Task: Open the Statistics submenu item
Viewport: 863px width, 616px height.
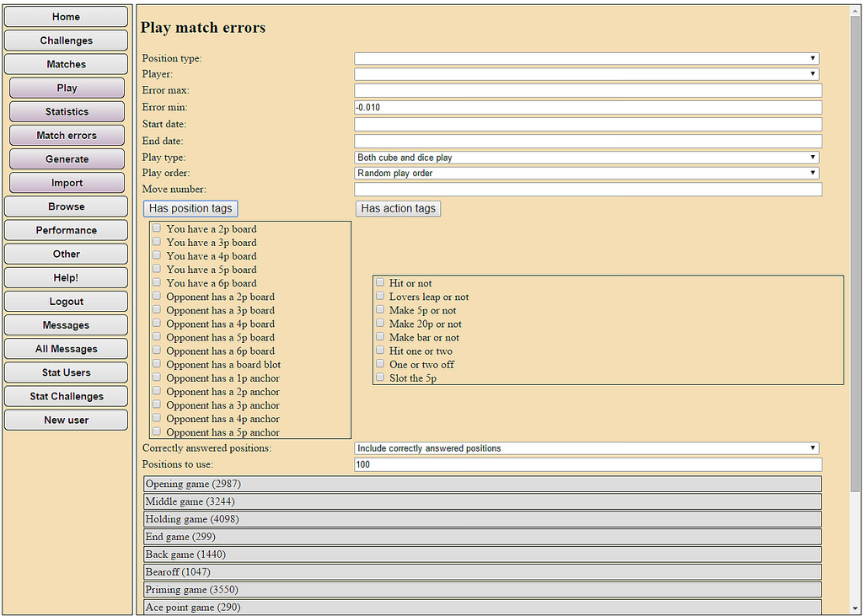Action: pos(67,112)
